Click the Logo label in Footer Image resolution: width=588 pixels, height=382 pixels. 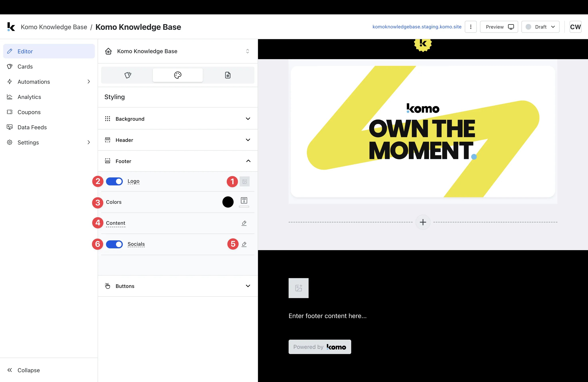coord(133,181)
